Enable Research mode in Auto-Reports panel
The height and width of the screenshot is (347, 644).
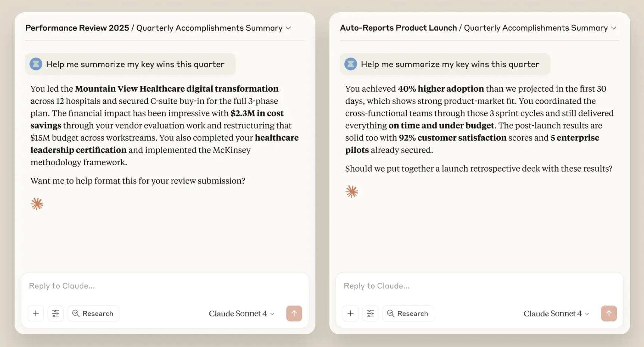[x=408, y=313]
